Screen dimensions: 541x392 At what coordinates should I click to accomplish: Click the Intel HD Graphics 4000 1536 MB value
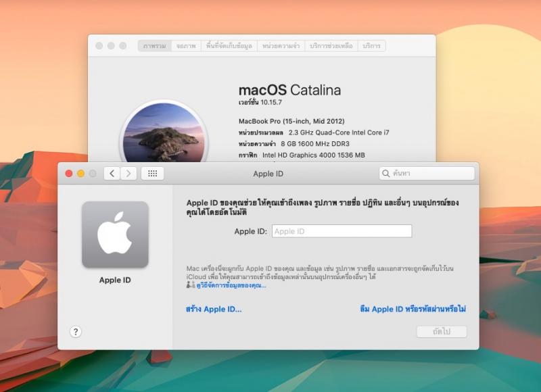click(314, 155)
